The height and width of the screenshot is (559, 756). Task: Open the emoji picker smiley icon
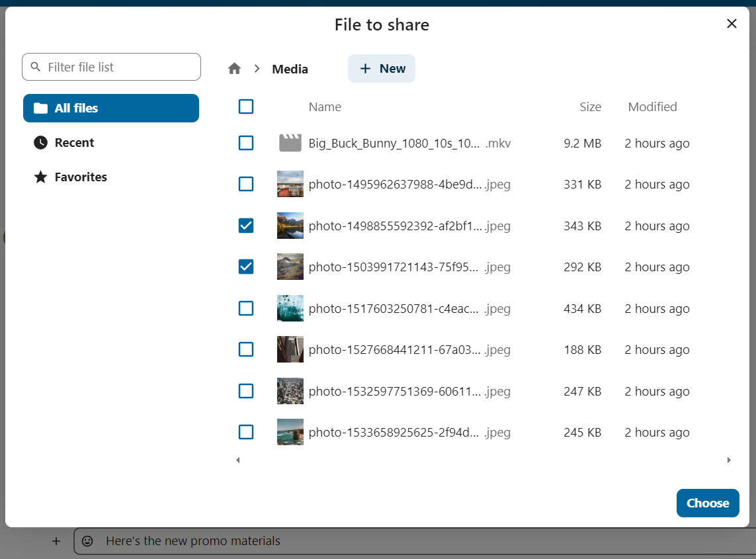pos(89,540)
